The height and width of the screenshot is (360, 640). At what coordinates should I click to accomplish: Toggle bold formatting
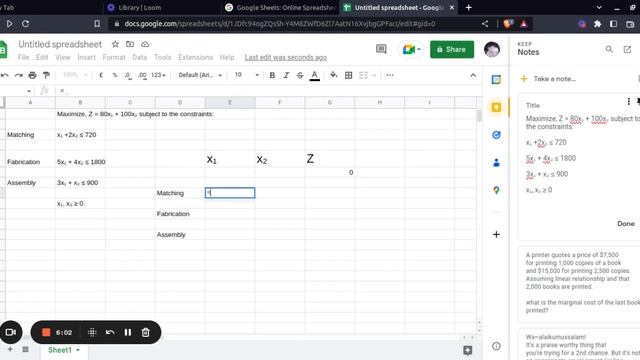pyautogui.click(x=272, y=75)
